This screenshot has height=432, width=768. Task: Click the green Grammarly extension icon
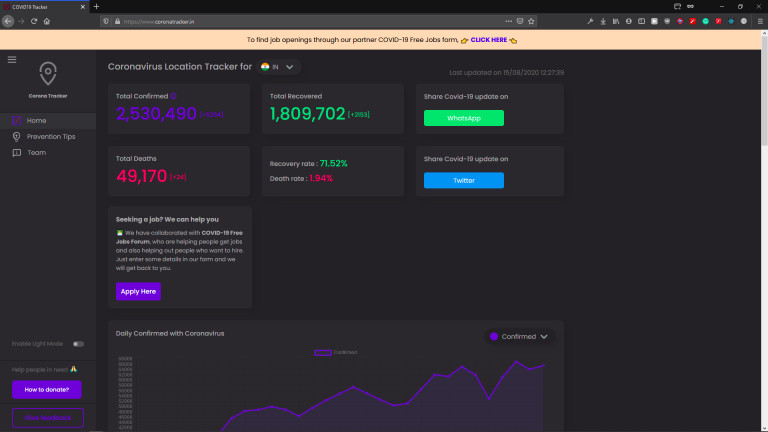(x=705, y=22)
